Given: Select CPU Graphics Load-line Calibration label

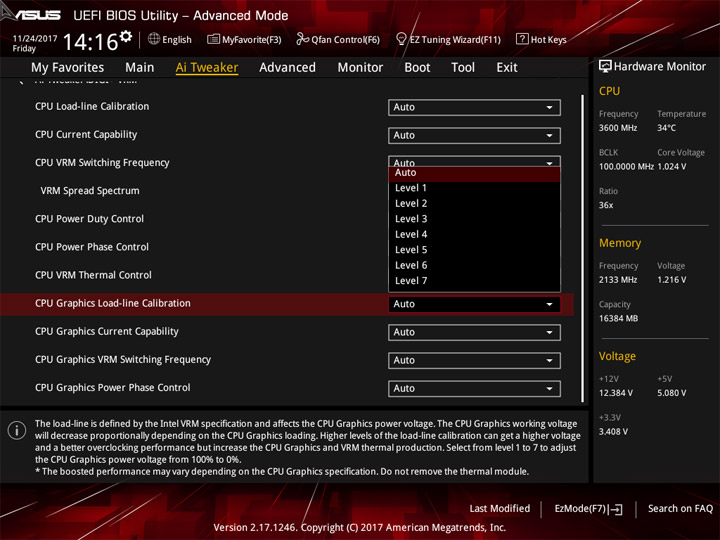Looking at the screenshot, I should (x=112, y=304).
